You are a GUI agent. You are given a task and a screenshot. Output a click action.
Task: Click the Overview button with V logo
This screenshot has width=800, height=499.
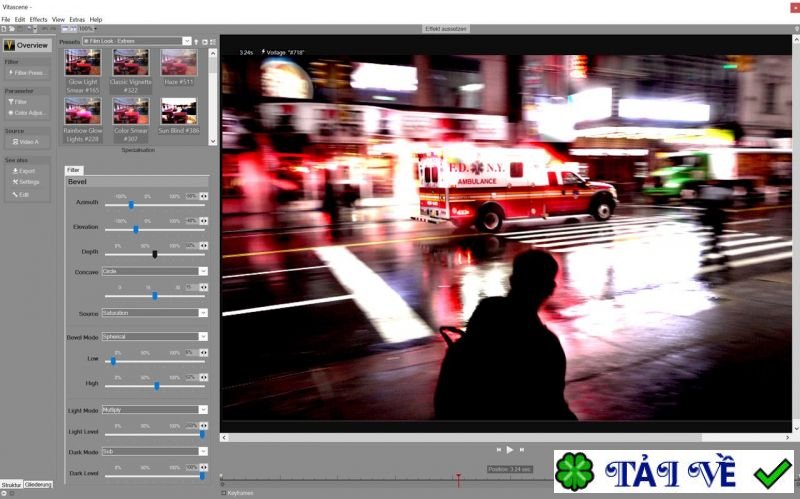pyautogui.click(x=25, y=45)
